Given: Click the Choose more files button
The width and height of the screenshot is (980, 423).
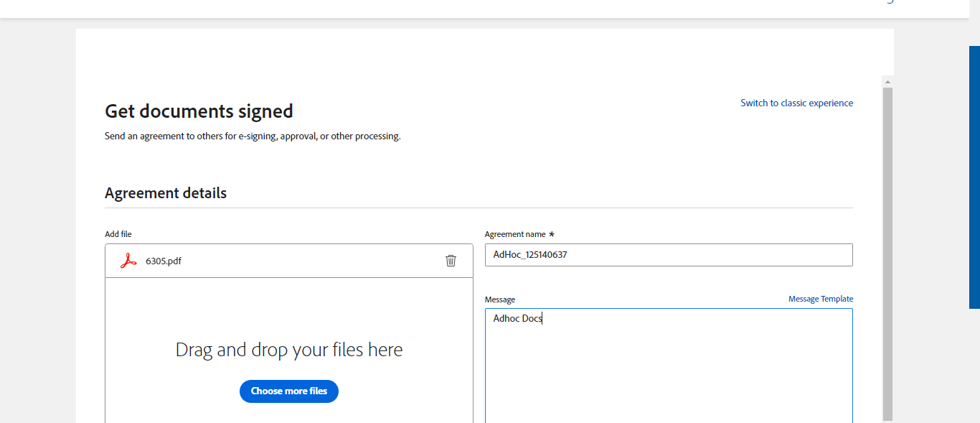Looking at the screenshot, I should point(289,391).
